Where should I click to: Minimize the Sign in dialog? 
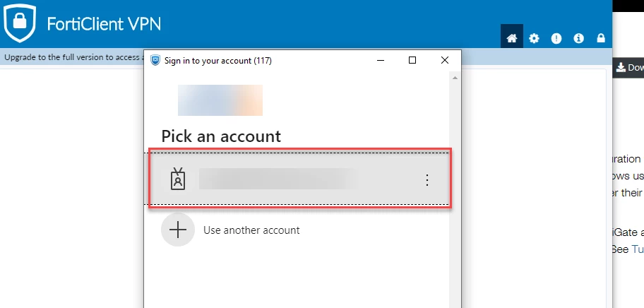381,60
